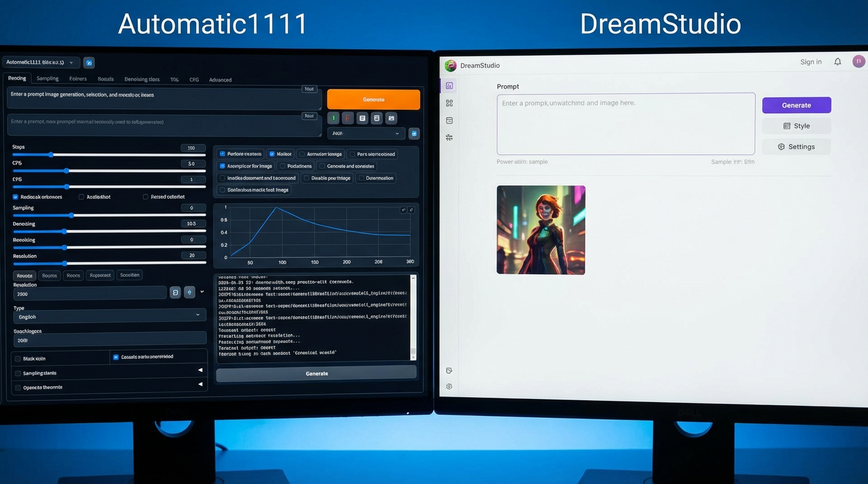Viewport: 868px width, 484px height.
Task: Expand the 'Sangling stents' row arrow
Action: tap(200, 371)
